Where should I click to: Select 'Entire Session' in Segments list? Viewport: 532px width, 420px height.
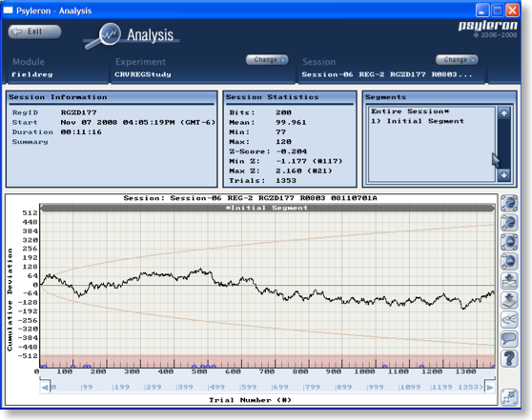point(410,111)
